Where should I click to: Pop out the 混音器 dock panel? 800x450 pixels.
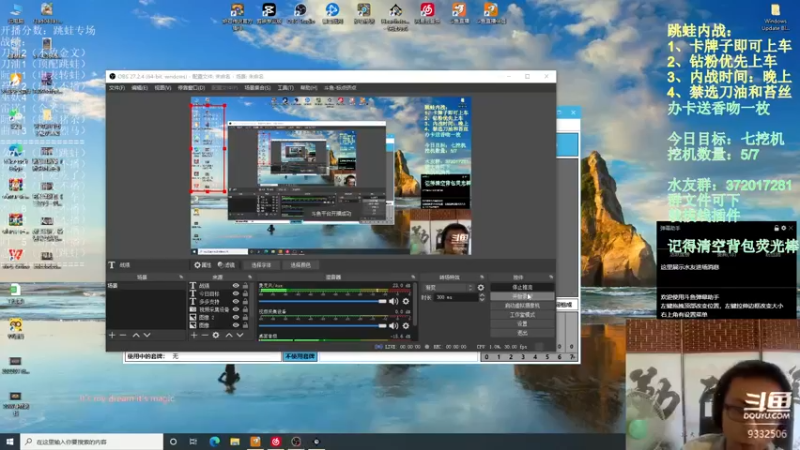click(413, 277)
